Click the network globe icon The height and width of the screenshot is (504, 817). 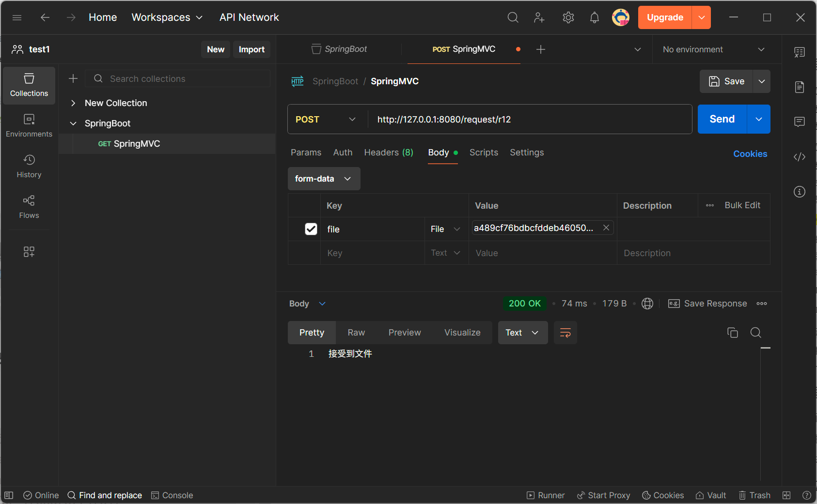click(647, 304)
